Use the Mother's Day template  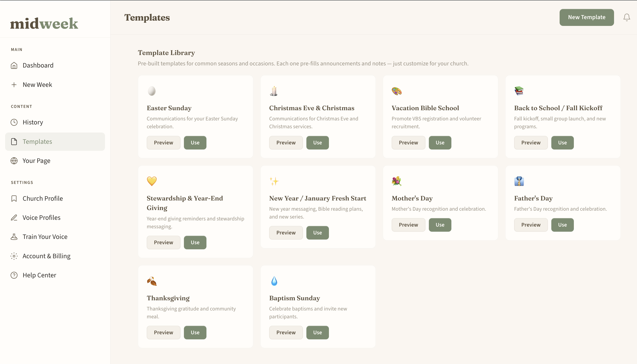(x=440, y=225)
